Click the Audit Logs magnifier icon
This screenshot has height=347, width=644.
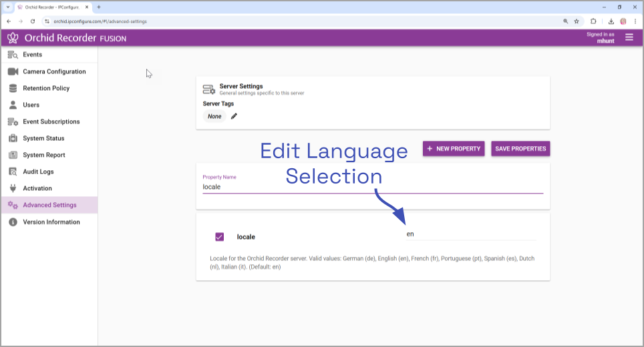click(13, 172)
